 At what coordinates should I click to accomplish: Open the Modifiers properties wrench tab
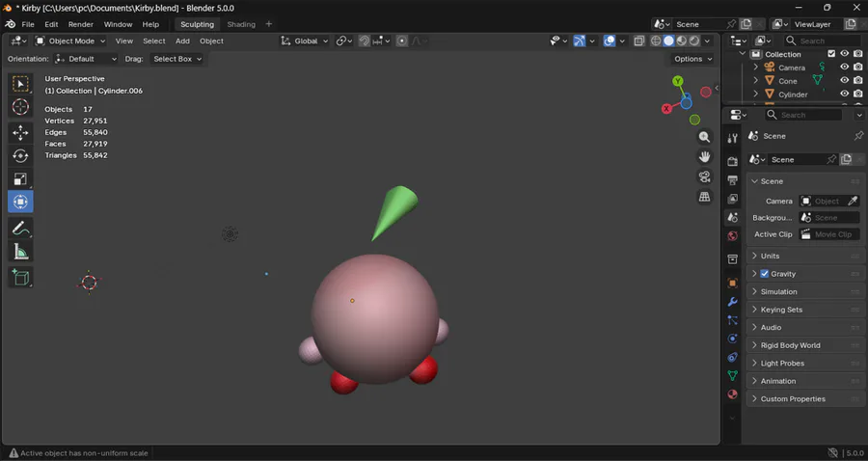(x=732, y=302)
